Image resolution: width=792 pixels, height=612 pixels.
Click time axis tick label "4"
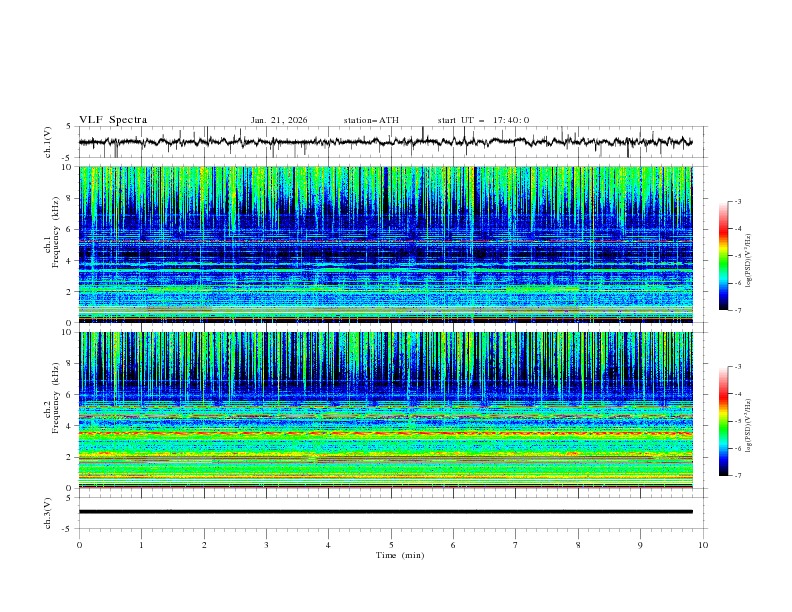(328, 545)
